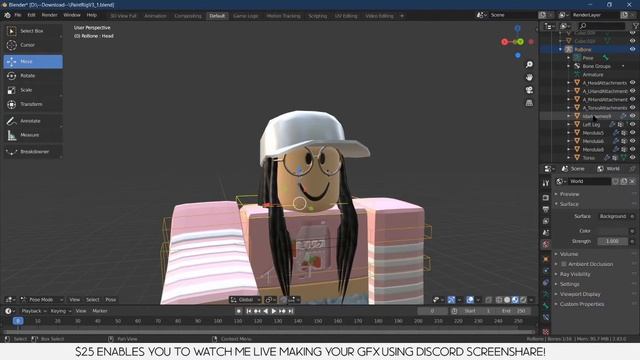Select the Scale tool
The height and width of the screenshot is (360, 640).
[x=33, y=90]
